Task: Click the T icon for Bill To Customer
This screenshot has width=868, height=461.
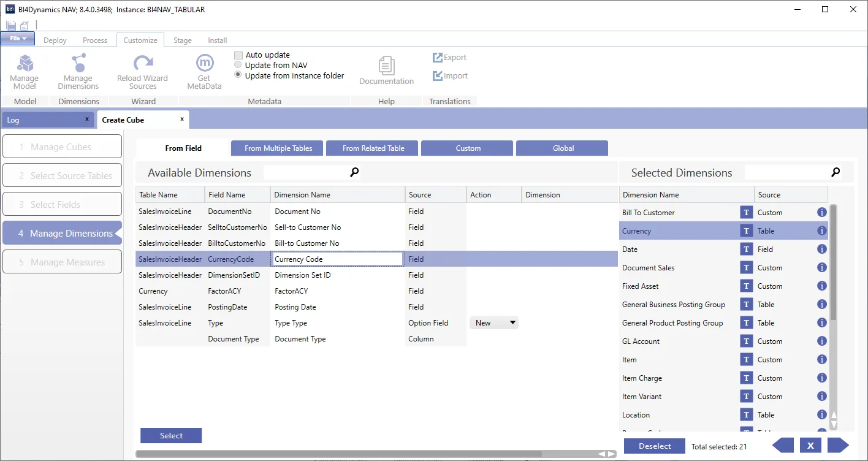Action: 746,213
